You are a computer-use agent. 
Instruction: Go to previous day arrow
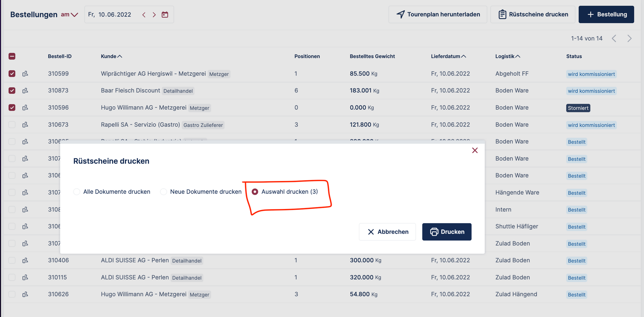pos(144,14)
